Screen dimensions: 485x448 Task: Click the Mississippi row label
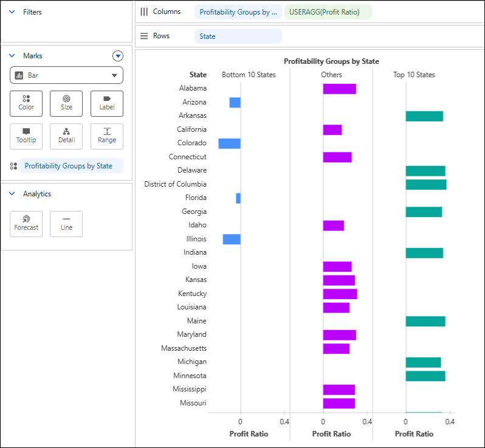click(x=189, y=389)
